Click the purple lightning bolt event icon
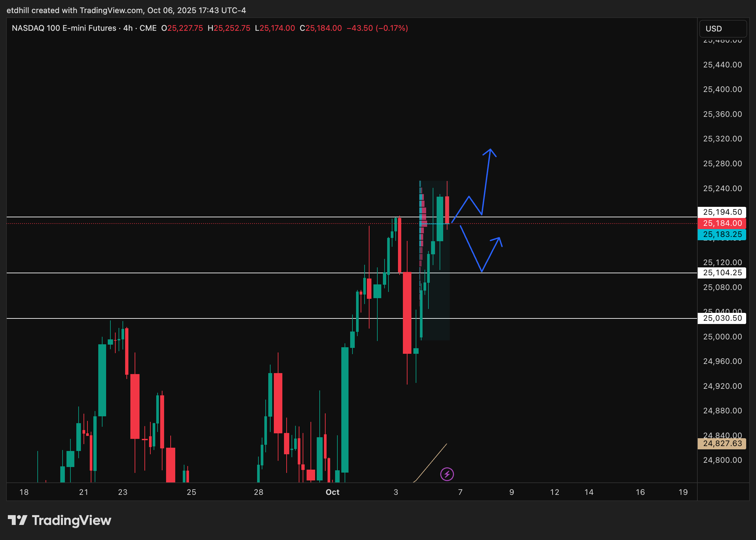 click(447, 474)
